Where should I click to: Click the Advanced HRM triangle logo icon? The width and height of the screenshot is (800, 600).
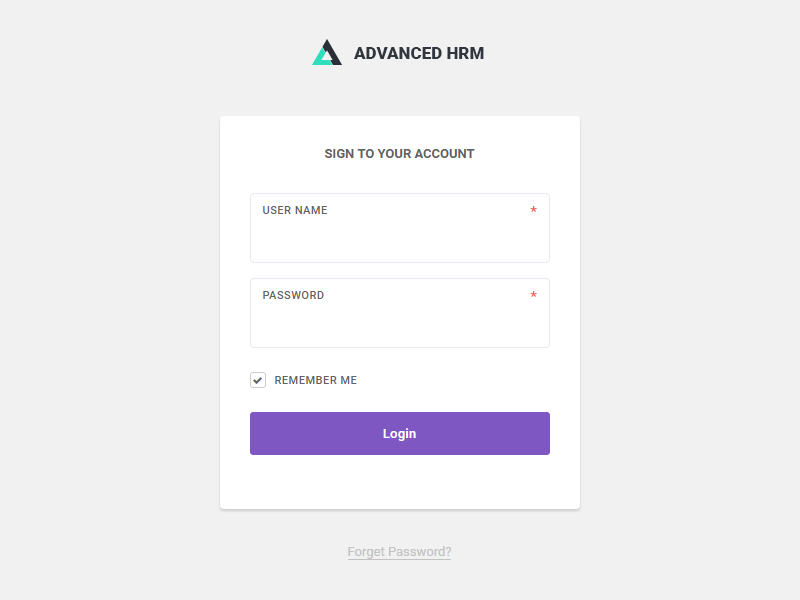326,51
